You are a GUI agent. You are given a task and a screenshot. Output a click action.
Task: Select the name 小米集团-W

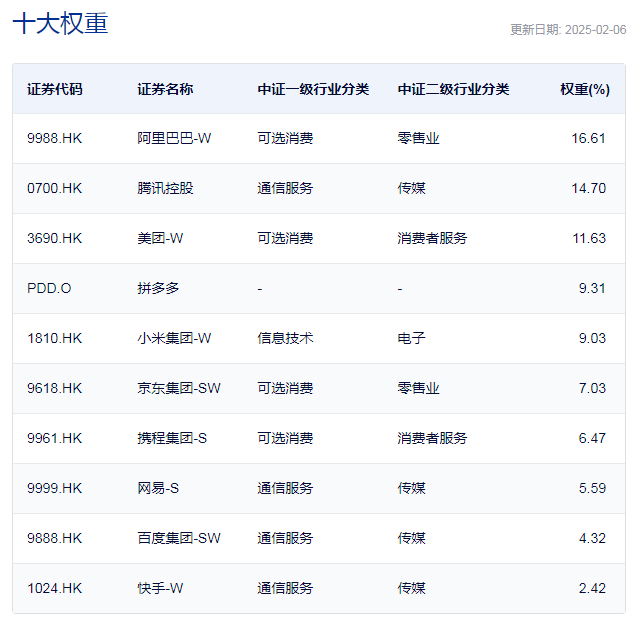174,338
